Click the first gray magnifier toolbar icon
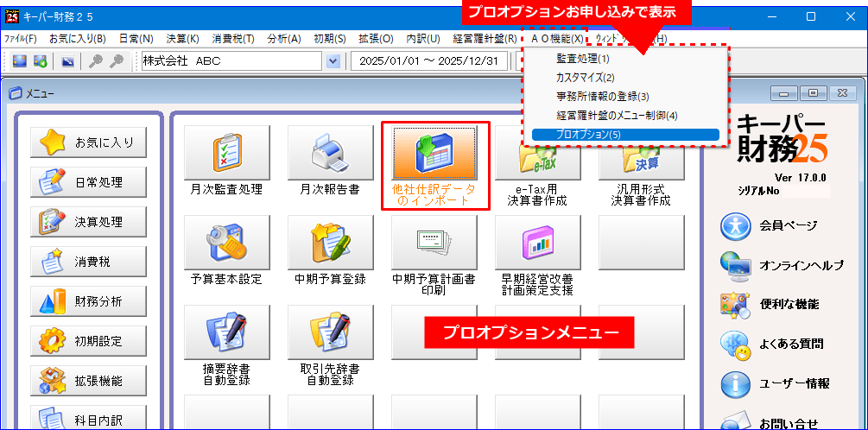868x430 pixels. pyautogui.click(x=96, y=61)
